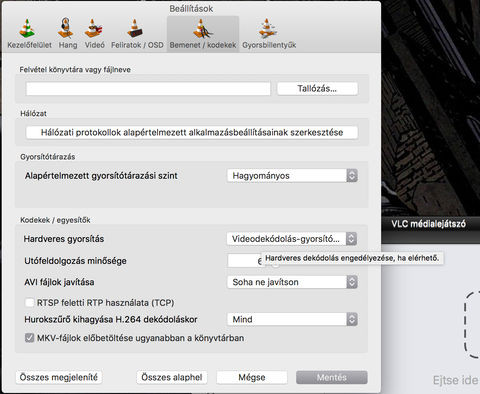The image size is (480, 394).
Task: Open the Videó cone icon
Action: (94, 28)
